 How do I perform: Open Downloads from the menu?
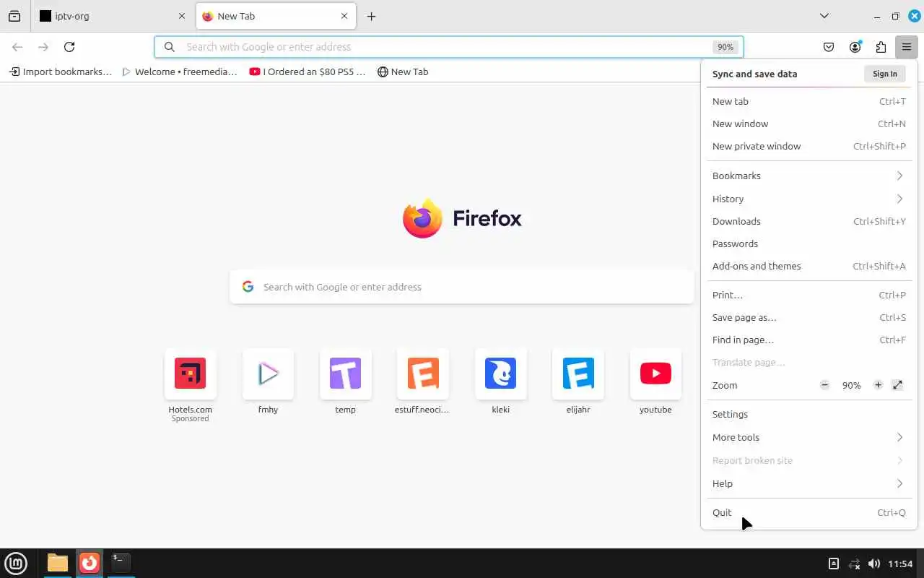[808, 222]
